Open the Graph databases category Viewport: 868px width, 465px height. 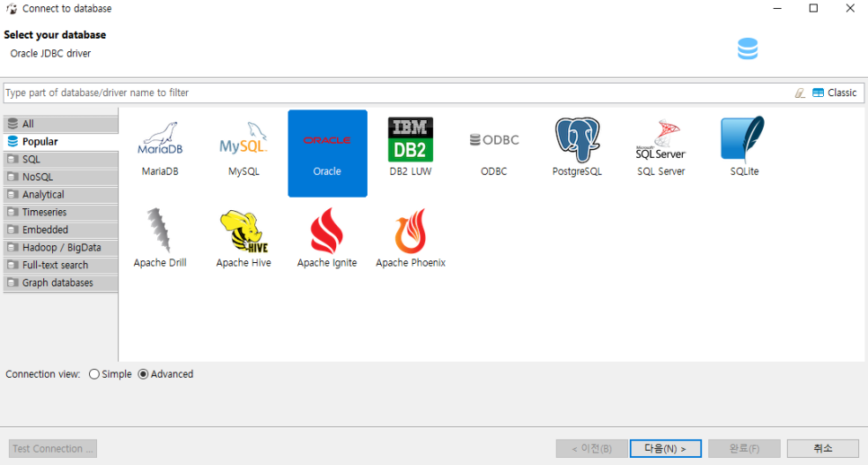pyautogui.click(x=61, y=283)
